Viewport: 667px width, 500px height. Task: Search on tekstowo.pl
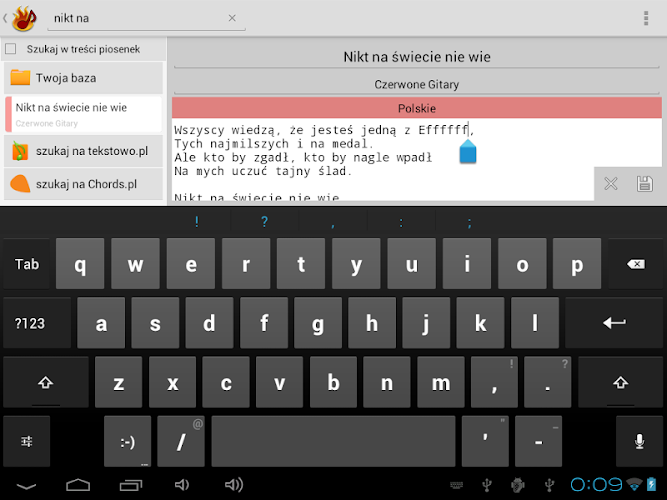click(x=83, y=151)
